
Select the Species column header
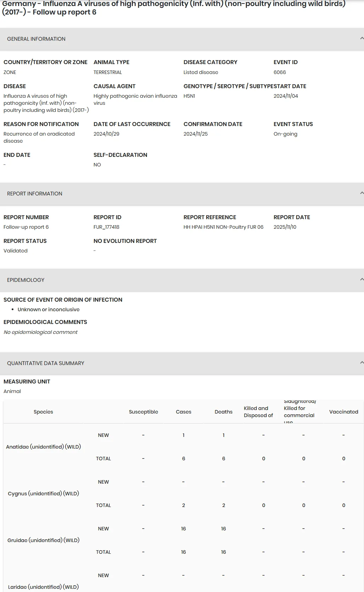click(x=43, y=412)
